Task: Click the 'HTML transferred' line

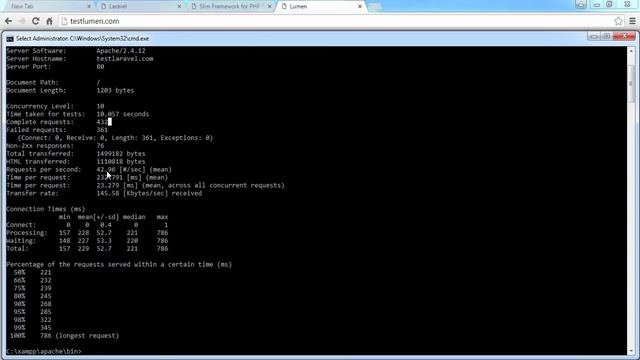Action: pyautogui.click(x=76, y=162)
